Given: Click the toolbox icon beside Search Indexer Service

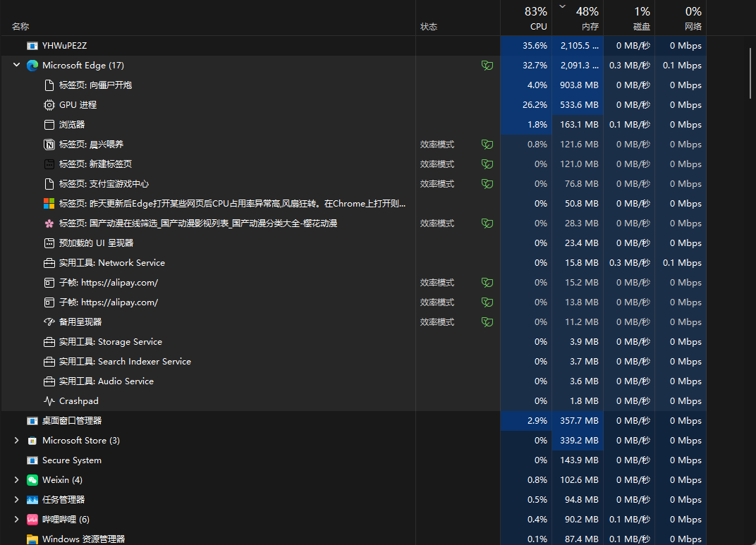Looking at the screenshot, I should (49, 362).
